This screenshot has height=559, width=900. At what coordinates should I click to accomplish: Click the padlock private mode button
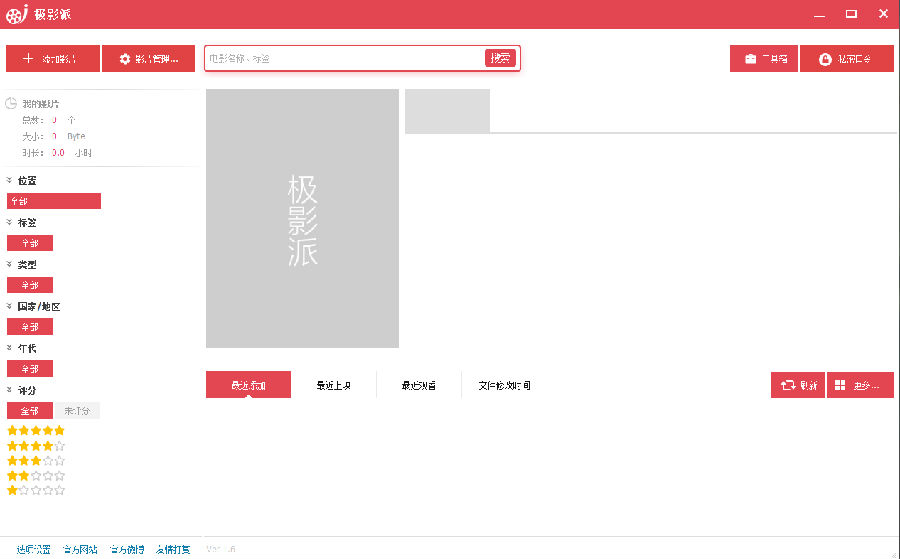coord(847,59)
